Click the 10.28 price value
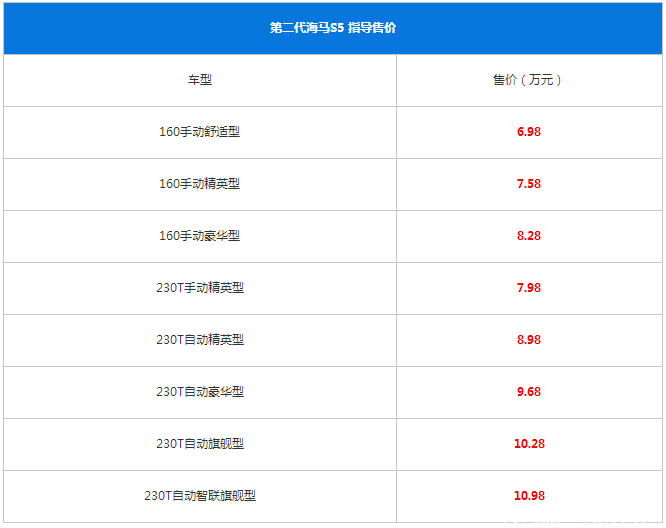 (x=529, y=444)
